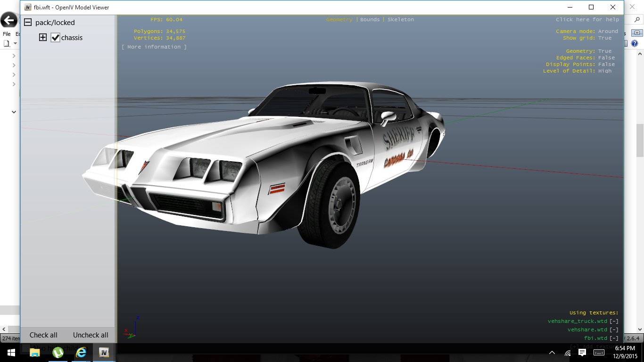Open uTorrent from the taskbar

tap(58, 352)
